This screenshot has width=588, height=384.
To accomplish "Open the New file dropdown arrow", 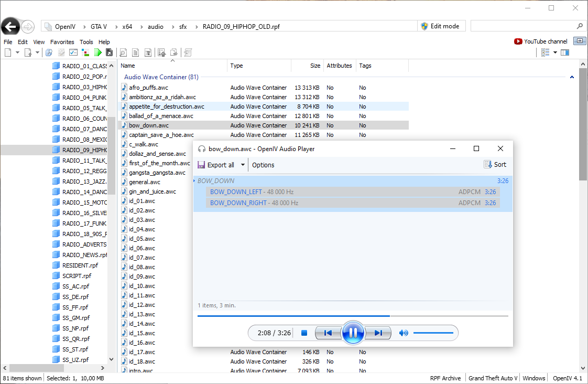I will [17, 52].
